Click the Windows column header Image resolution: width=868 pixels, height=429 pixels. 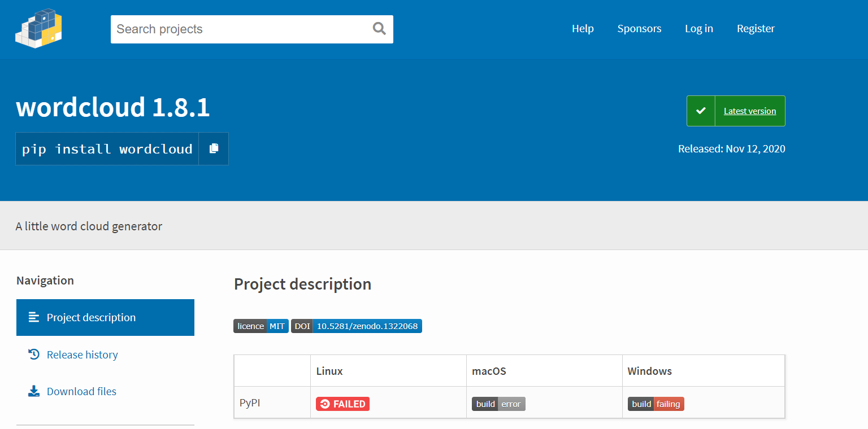650,371
